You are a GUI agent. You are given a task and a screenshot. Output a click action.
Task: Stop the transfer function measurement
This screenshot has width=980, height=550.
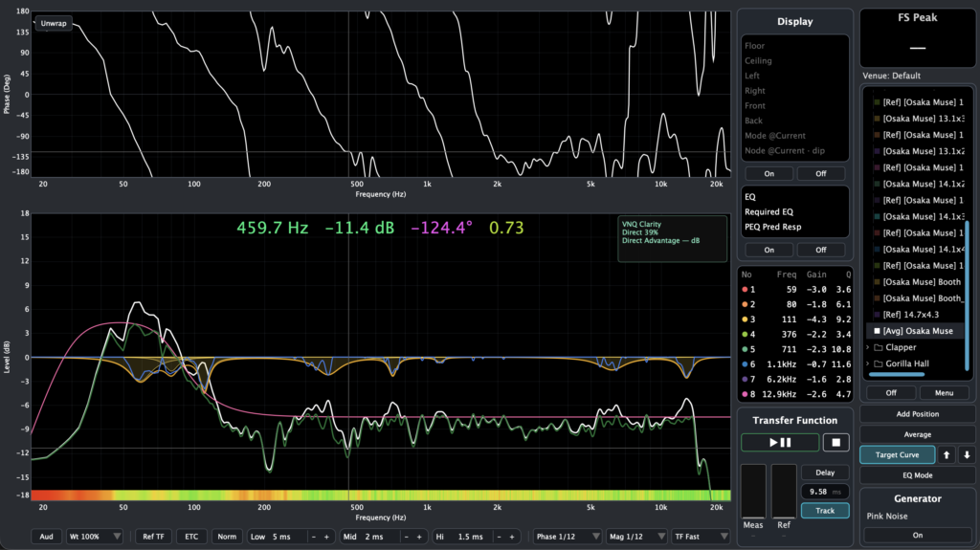pyautogui.click(x=835, y=443)
